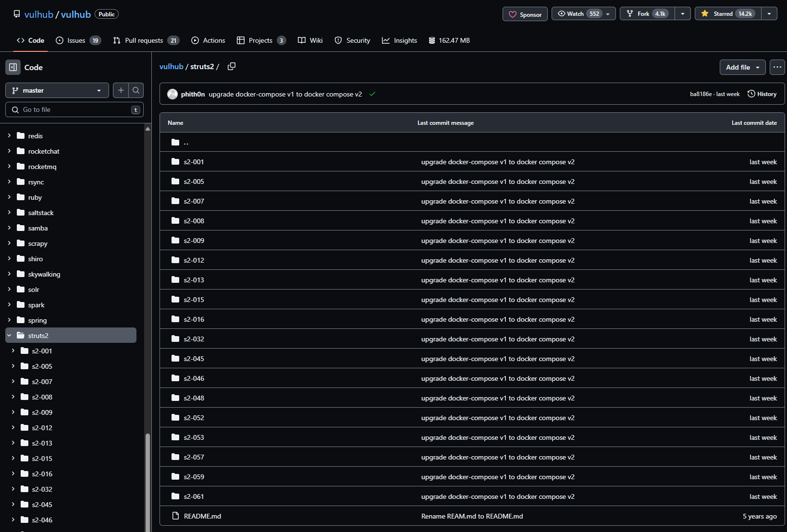Expand the spring folder chevron
This screenshot has height=532, width=787.
pos(9,320)
